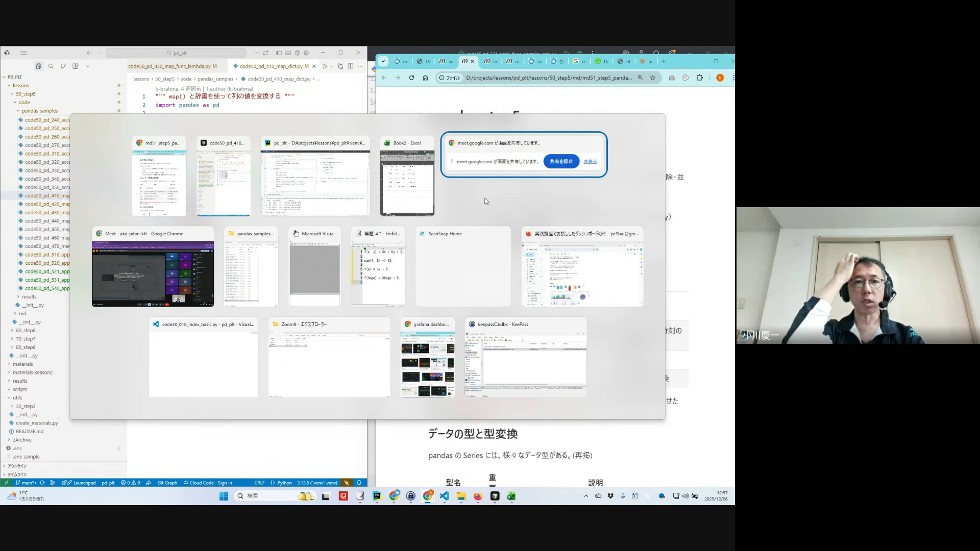This screenshot has width=980, height=551.
Task: Run the Python file with play icon
Action: (325, 66)
